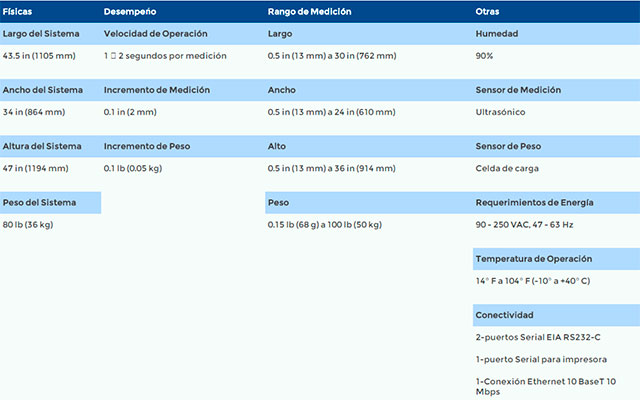
Task: Click the Incremento de Peso label
Action: point(147,147)
